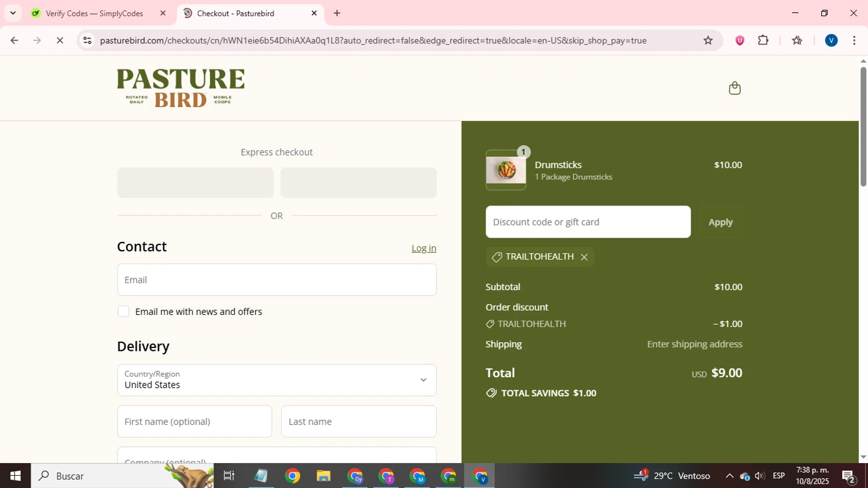Focus the Email contact field
The width and height of the screenshot is (868, 488).
click(277, 280)
